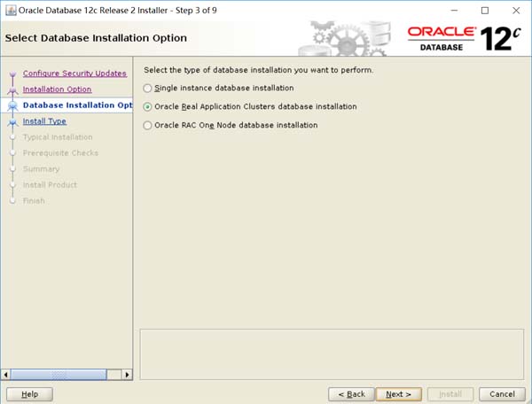Click the Finish step text
This screenshot has height=404, width=532.
click(x=34, y=200)
